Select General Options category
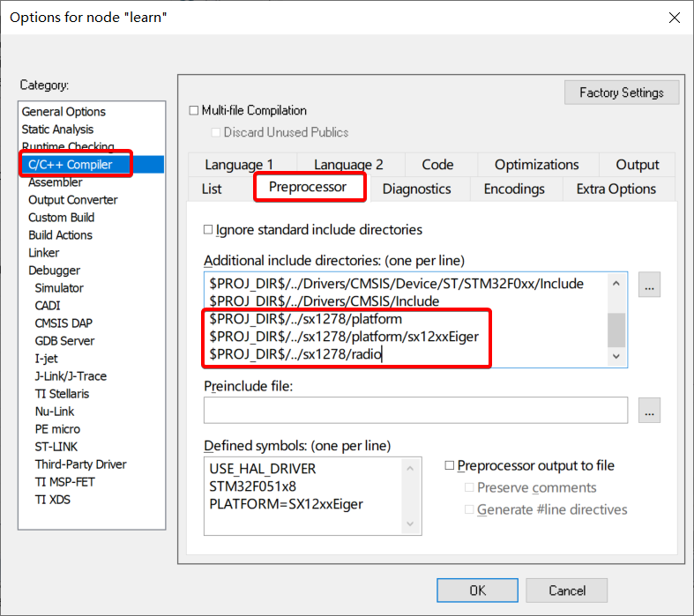Image resolution: width=694 pixels, height=616 pixels. [63, 112]
